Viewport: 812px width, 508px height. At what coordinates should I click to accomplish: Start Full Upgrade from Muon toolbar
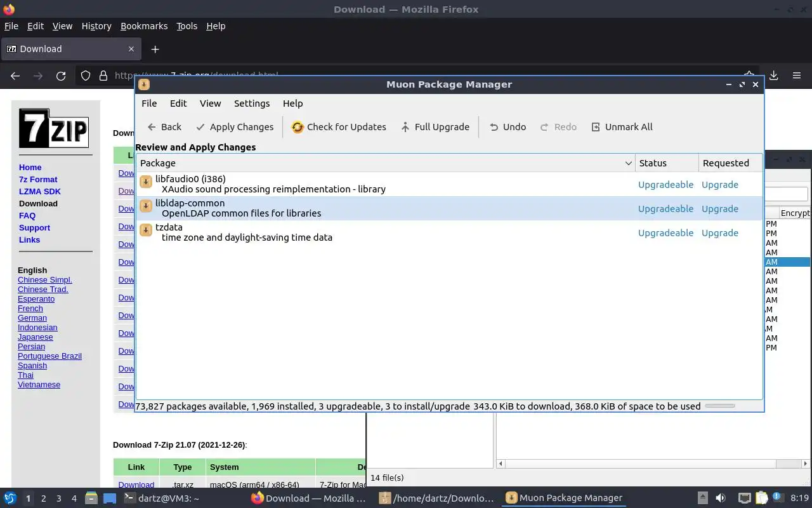tap(435, 127)
